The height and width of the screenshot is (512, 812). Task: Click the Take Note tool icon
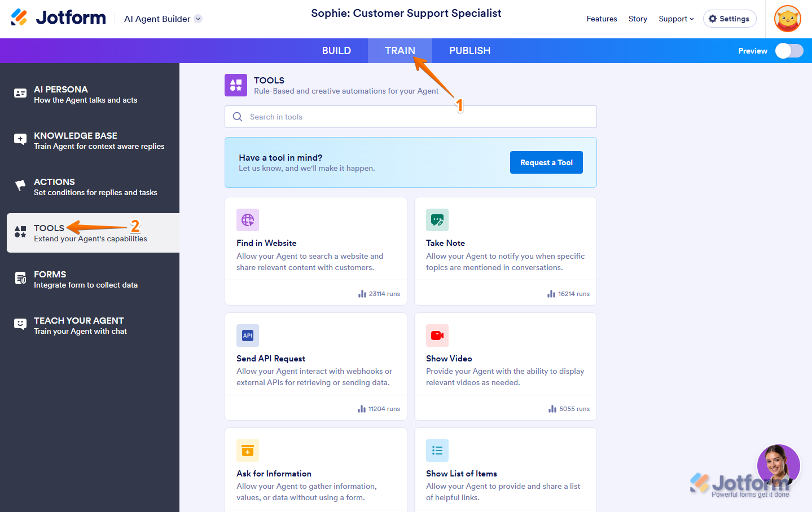point(437,220)
